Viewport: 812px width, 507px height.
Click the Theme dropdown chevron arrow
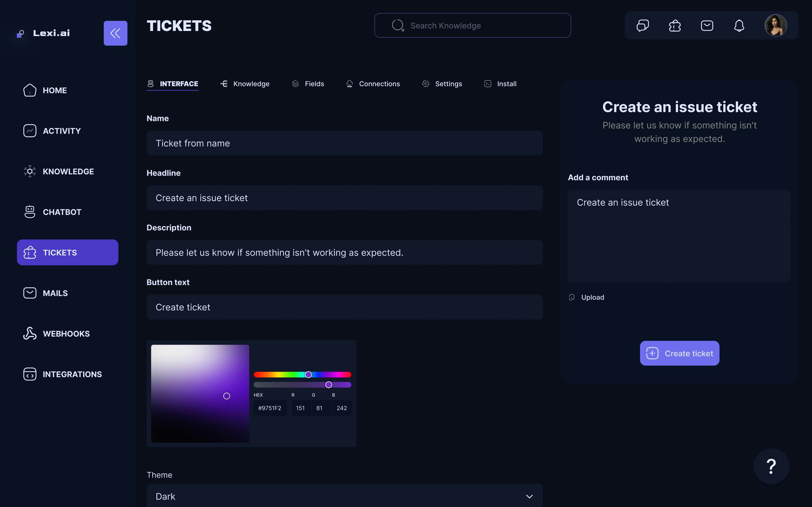click(529, 496)
